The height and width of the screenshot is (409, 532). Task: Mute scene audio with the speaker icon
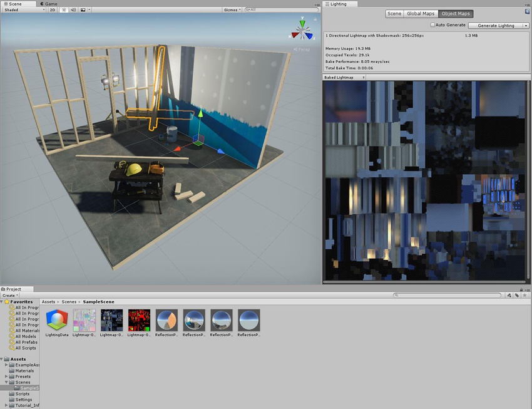tap(73, 9)
